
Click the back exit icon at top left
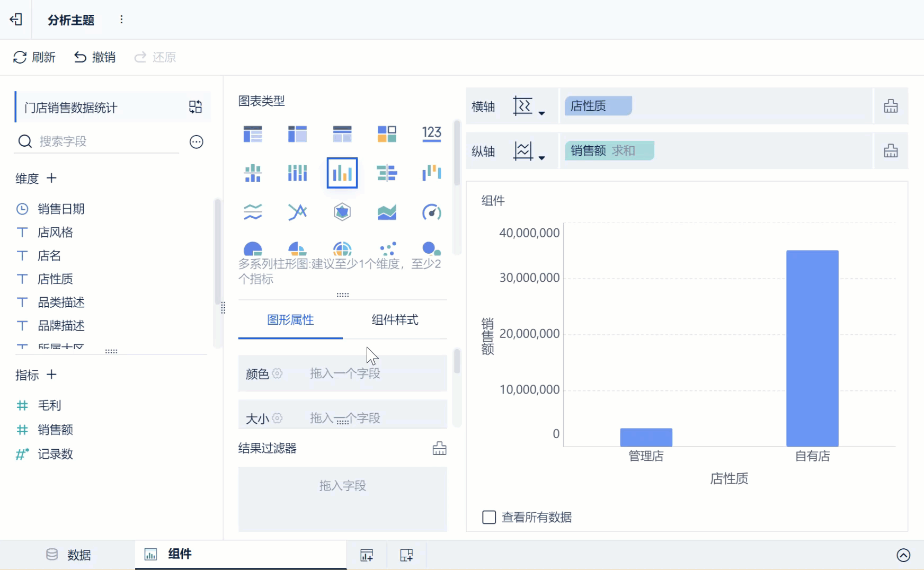pyautogui.click(x=16, y=20)
